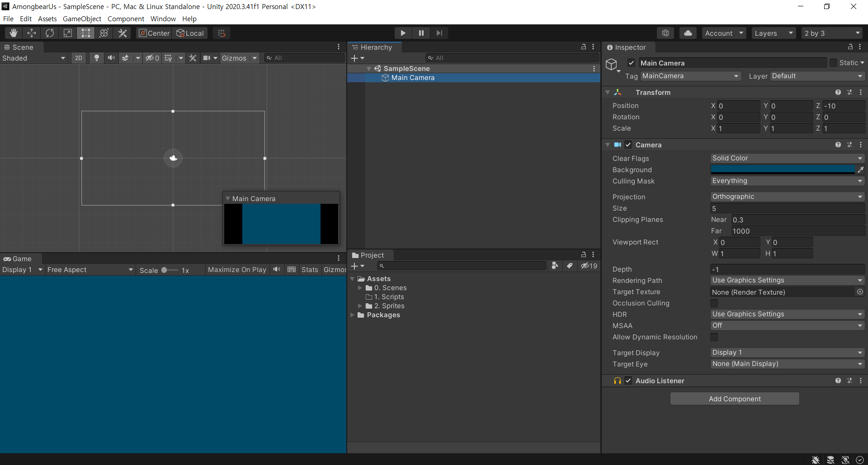Viewport: 868px width, 465px height.
Task: Open Layer Default dropdown
Action: coord(817,76)
